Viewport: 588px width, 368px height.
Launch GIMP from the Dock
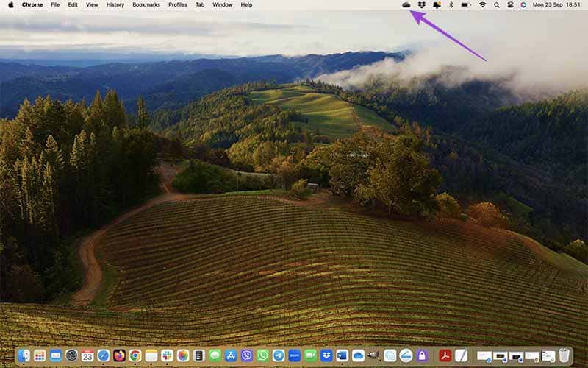[x=373, y=355]
